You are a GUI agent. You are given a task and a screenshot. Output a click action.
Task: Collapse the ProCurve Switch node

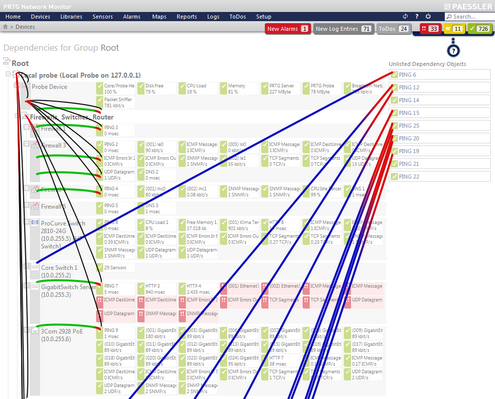(x=26, y=221)
